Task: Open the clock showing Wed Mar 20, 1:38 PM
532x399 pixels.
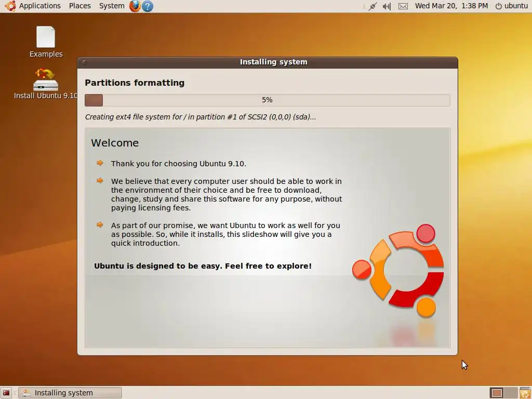Action: coord(451,6)
